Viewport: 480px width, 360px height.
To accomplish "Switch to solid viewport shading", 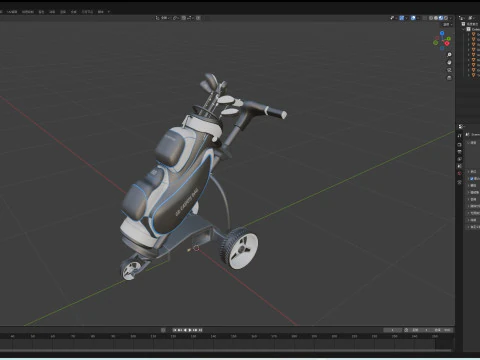I will coord(436,18).
